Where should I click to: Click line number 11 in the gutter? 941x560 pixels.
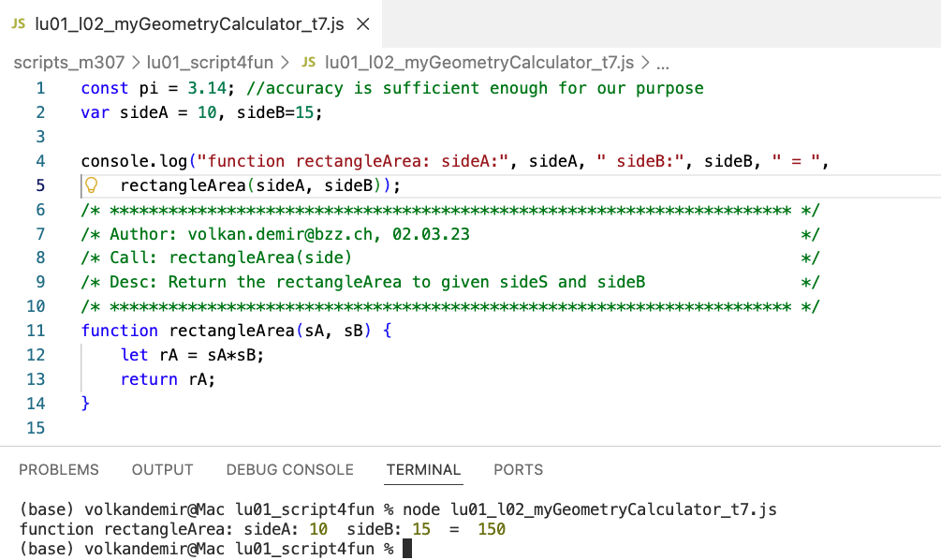pyautogui.click(x=37, y=331)
